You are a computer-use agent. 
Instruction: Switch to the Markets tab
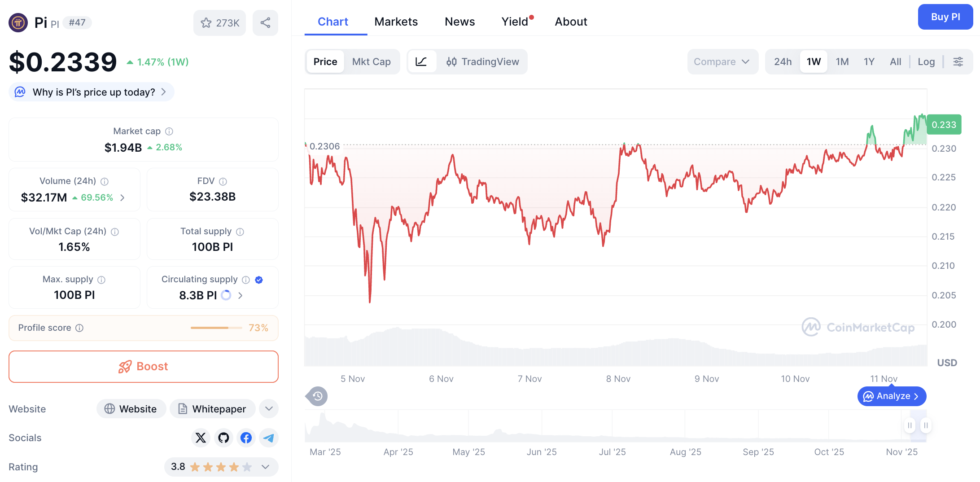(396, 21)
